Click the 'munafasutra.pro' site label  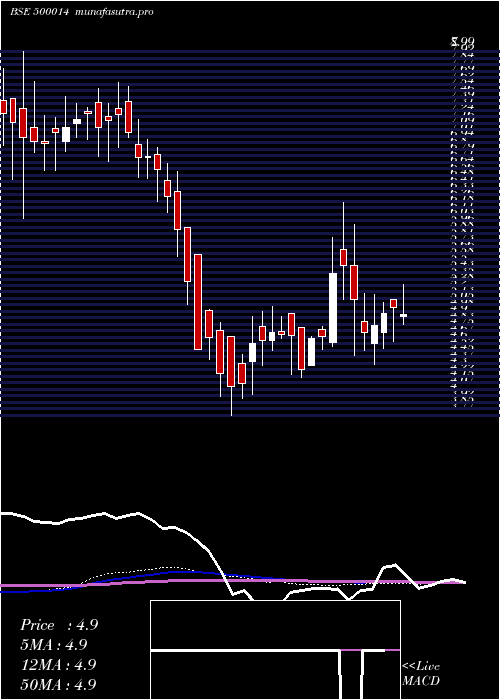tap(115, 12)
